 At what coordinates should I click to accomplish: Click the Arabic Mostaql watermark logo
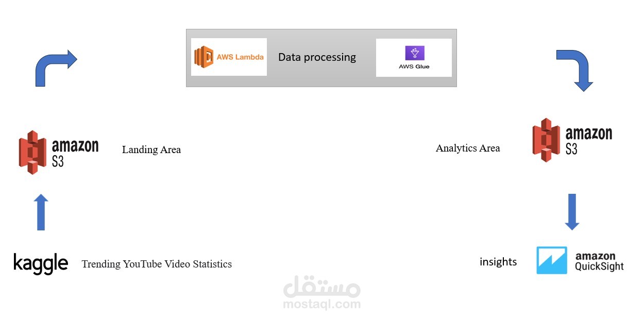coord(322,287)
